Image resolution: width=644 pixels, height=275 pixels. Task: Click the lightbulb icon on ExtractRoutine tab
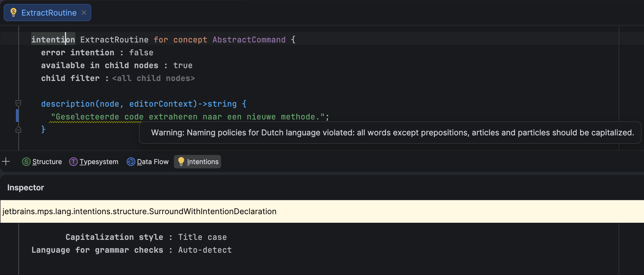(x=13, y=13)
